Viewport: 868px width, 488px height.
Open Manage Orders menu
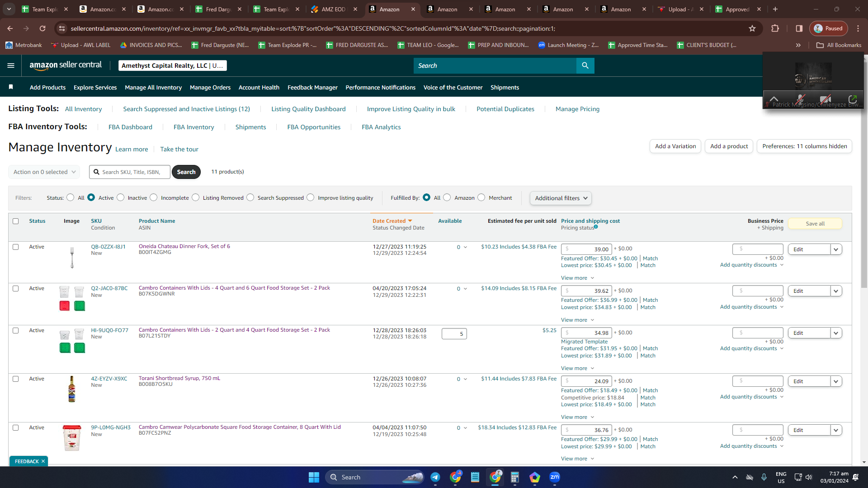[210, 87]
